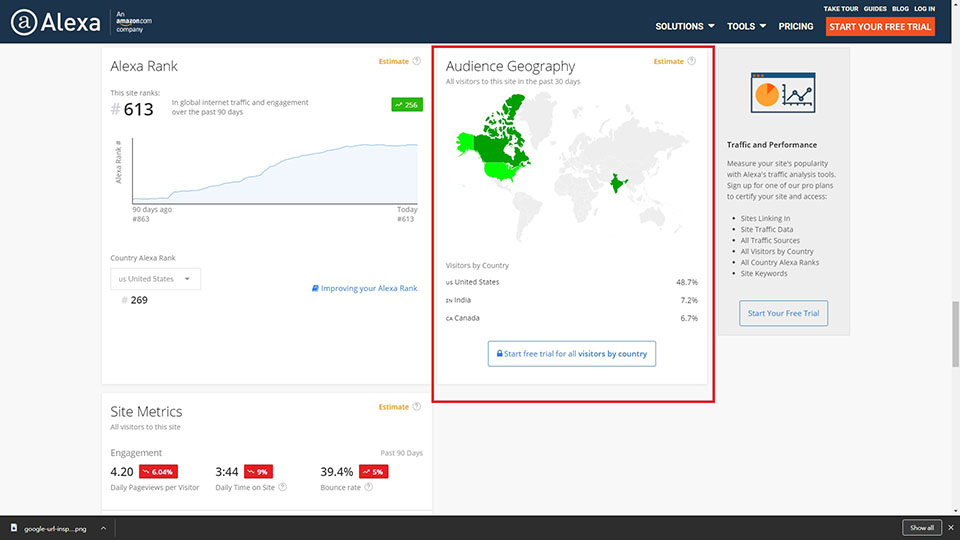The image size is (960, 540).
Task: Click the page vertical scrollbar thumb
Action: click(x=955, y=334)
